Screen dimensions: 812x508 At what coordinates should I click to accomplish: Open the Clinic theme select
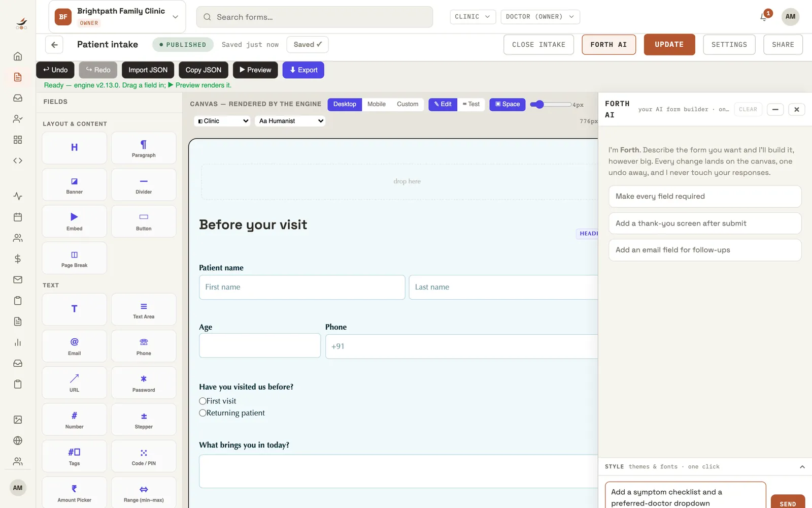[222, 121]
